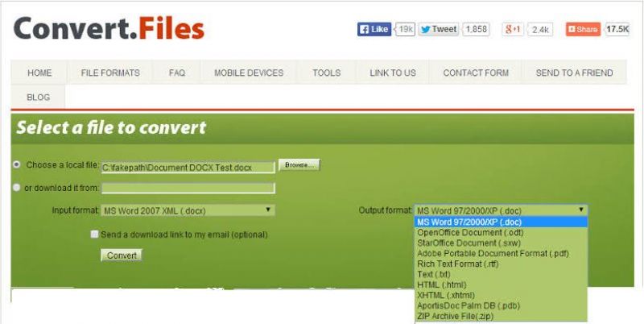The height and width of the screenshot is (324, 644).
Task: Click the orange Share button
Action: (583, 29)
